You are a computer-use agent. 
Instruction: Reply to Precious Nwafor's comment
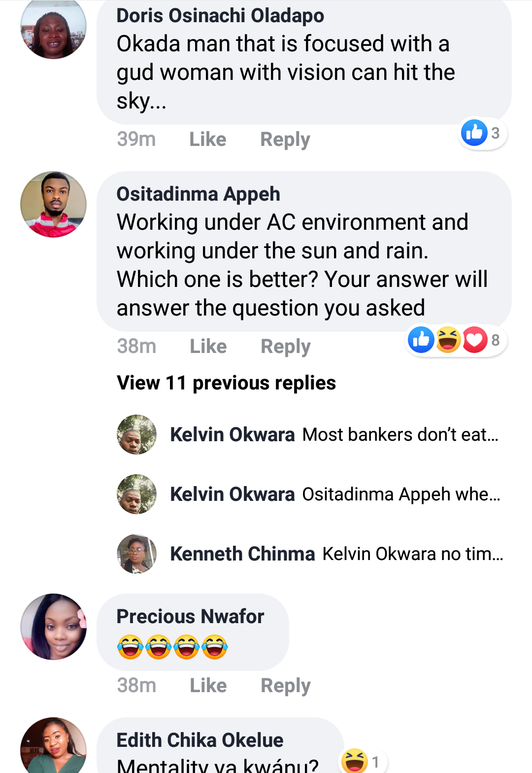(x=286, y=686)
